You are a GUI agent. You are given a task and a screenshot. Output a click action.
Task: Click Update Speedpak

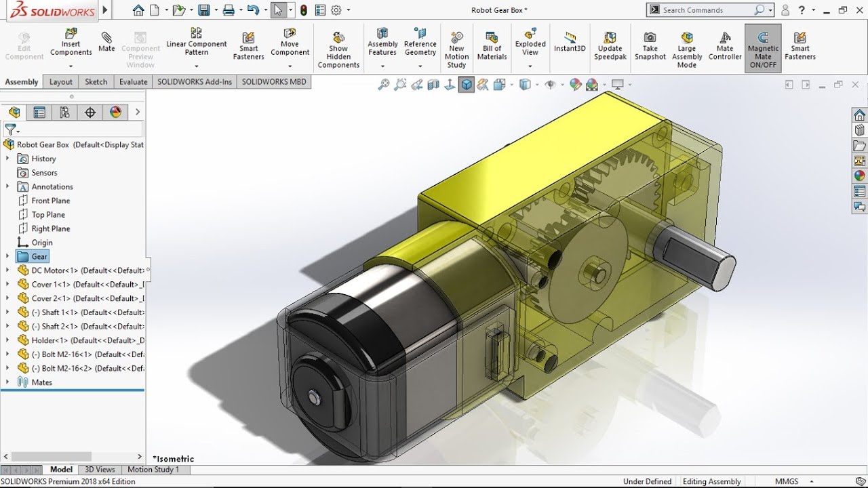point(610,46)
